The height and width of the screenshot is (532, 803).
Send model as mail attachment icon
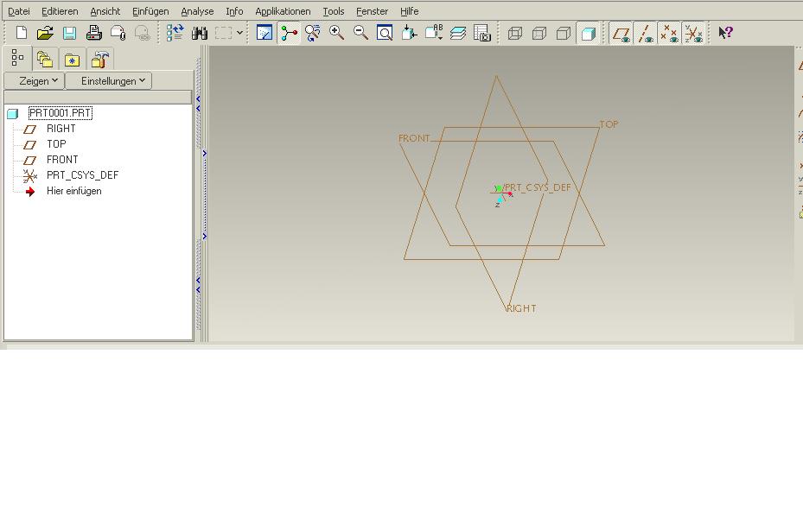[118, 33]
